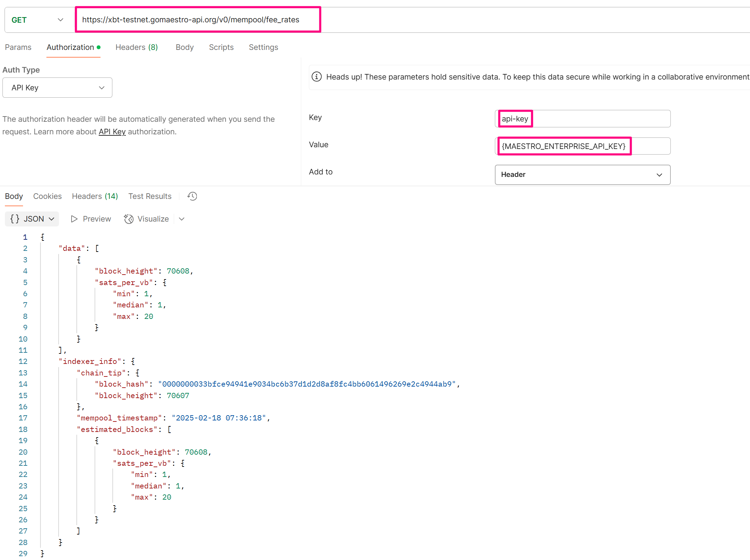Screen dimensions: 750x560
Task: Click the request URL input field
Action: (198, 20)
